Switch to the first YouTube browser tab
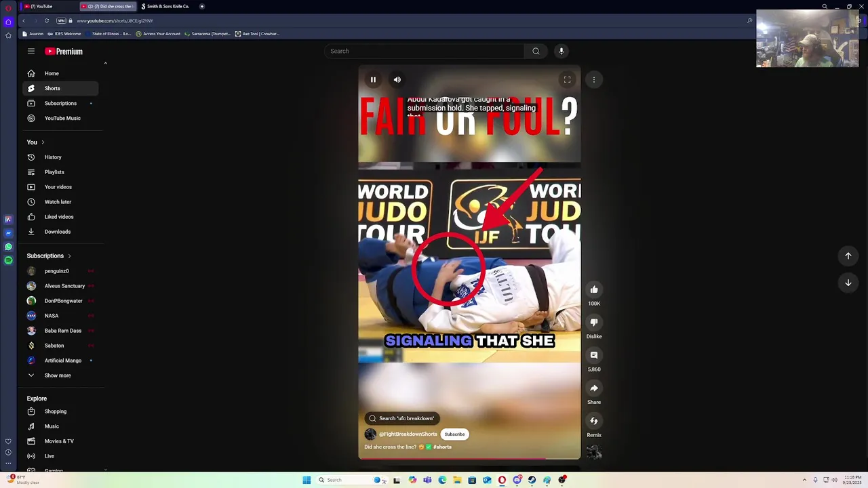 (x=47, y=6)
